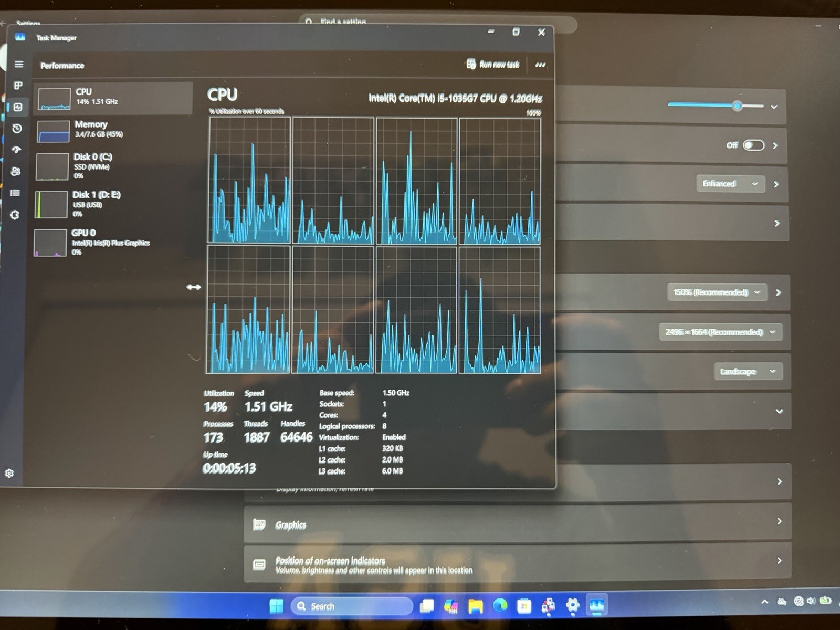Viewport: 840px width, 630px height.
Task: Click the volume speaker tray icon
Action: click(812, 601)
